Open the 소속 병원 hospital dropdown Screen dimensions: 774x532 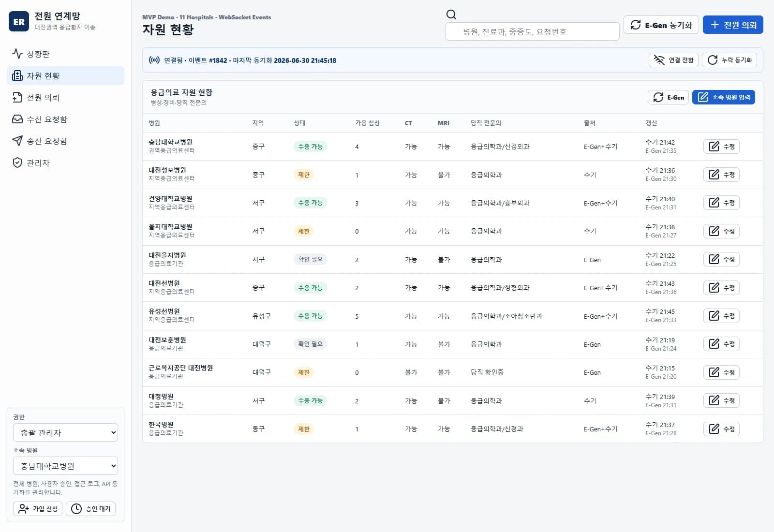coord(65,466)
